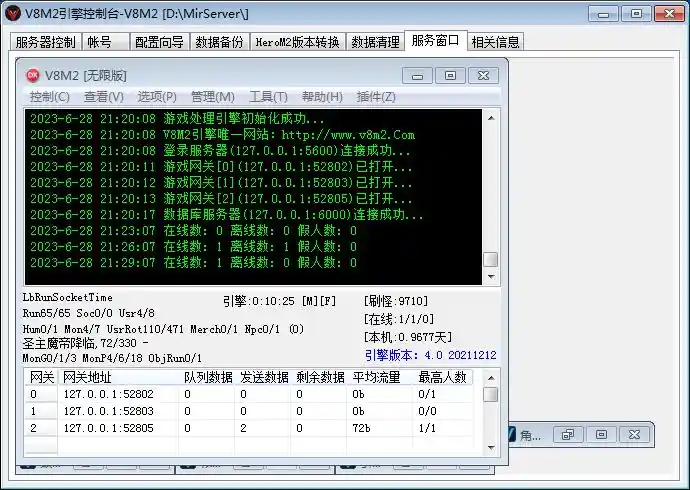Screen dimensions: 690x490
Task: Click the 引擎:0:10:25 runtime text
Action: (279, 301)
